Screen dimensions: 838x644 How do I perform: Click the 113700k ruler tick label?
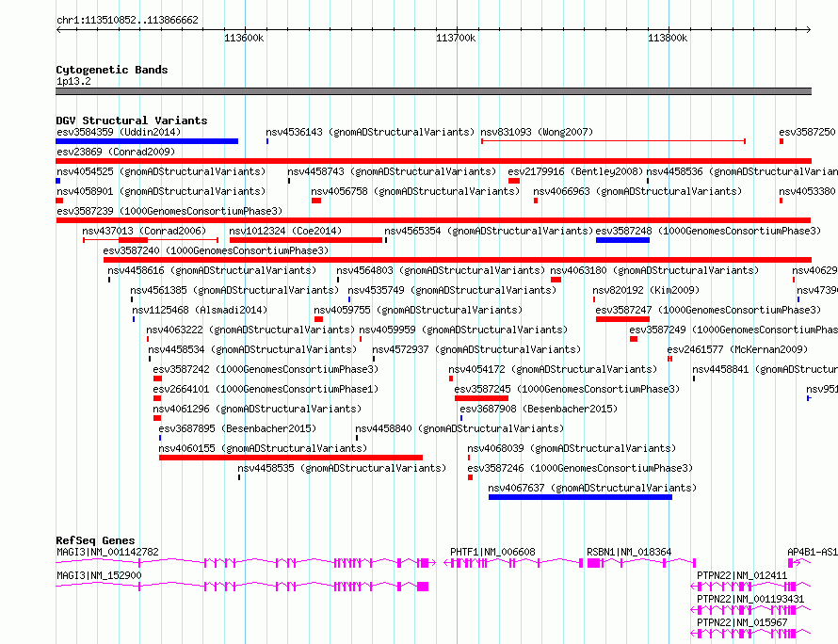[x=456, y=38]
